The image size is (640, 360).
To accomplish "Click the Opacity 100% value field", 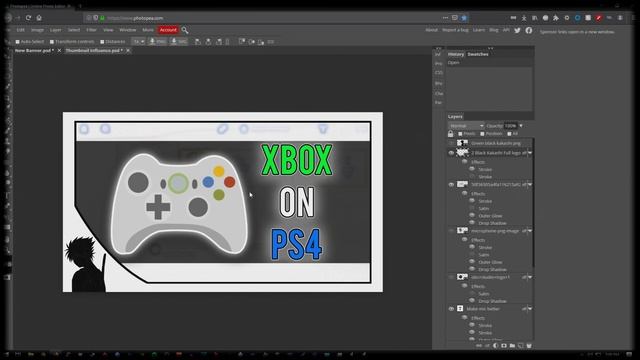I will point(510,126).
